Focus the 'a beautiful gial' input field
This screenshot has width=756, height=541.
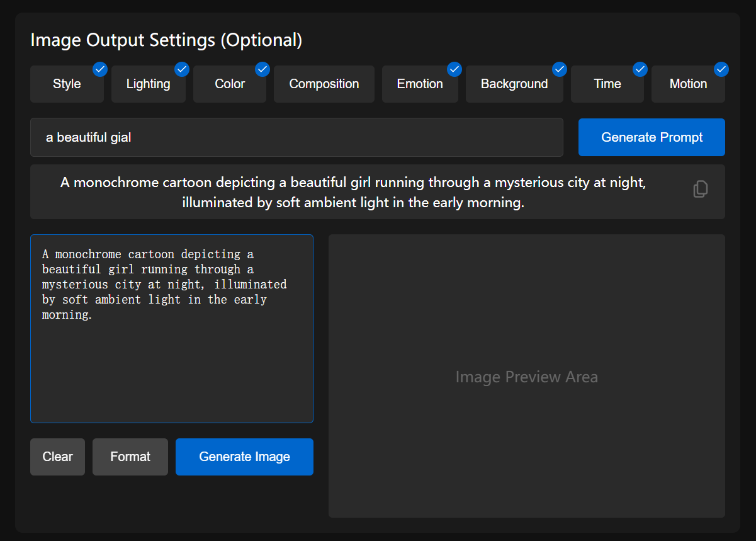296,137
